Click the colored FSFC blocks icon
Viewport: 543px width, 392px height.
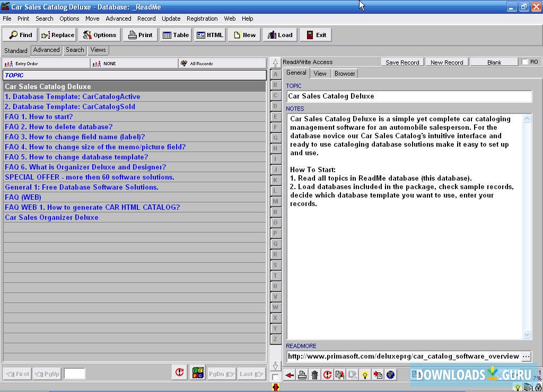(x=198, y=373)
